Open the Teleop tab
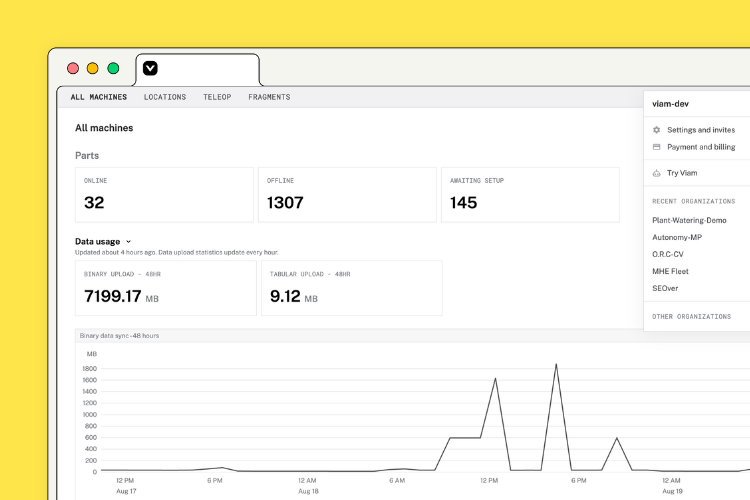 217,97
